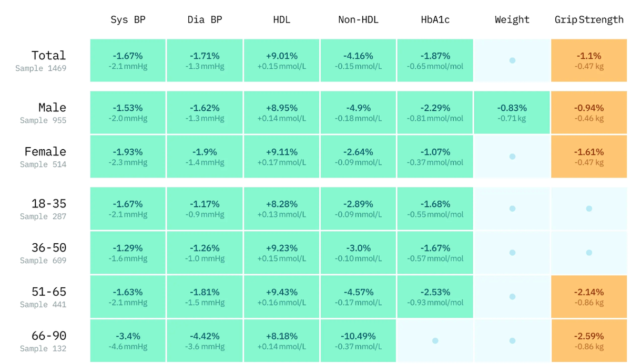Click the 66-90 Weight dot
The image size is (631, 364).
[512, 341]
